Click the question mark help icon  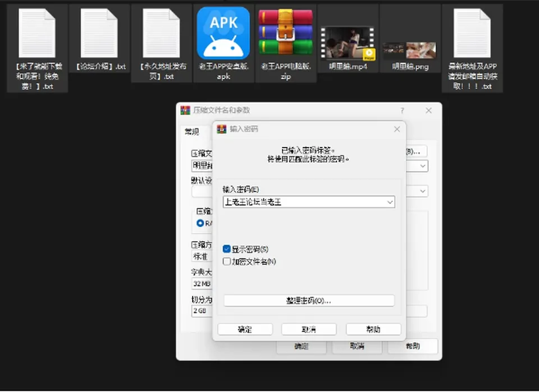coord(402,110)
